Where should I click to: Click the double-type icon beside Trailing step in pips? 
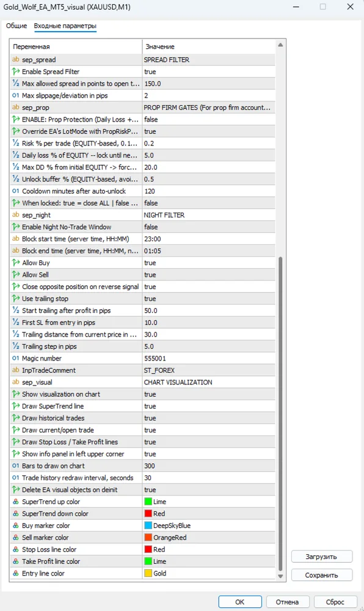(x=15, y=346)
